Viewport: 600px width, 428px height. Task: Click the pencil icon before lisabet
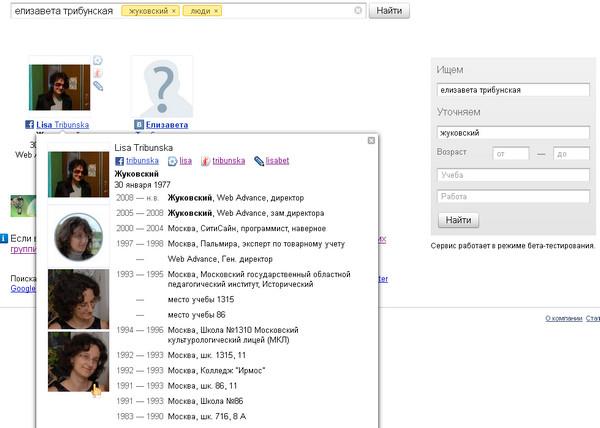click(259, 161)
